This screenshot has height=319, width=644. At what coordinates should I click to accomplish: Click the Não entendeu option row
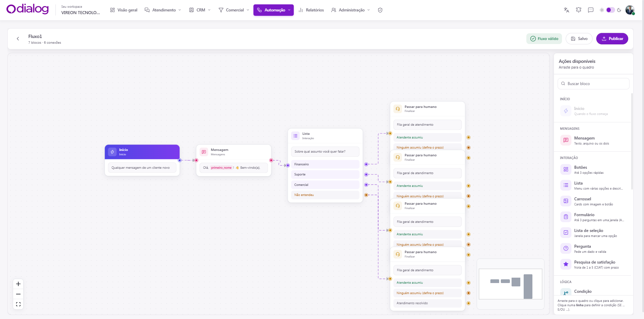[325, 195]
